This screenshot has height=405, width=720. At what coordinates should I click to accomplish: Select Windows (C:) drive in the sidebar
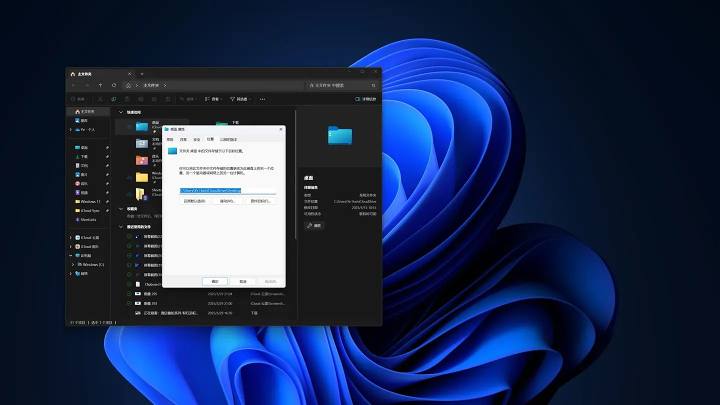point(91,264)
